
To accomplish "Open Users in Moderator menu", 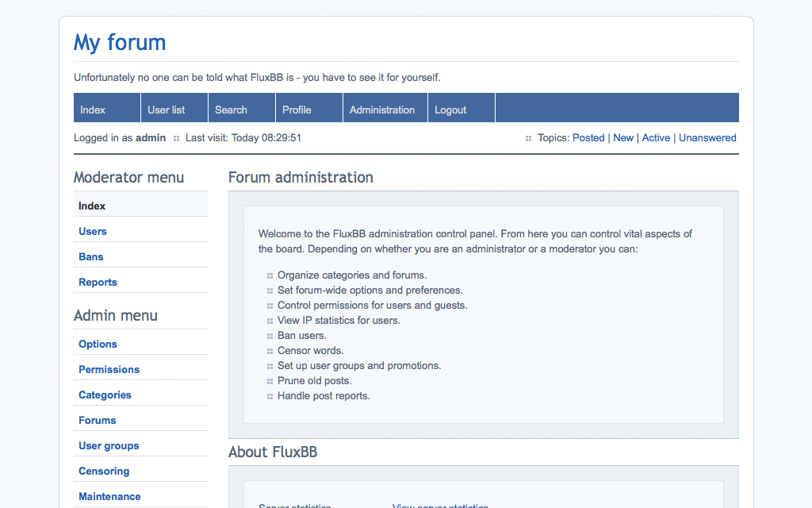I will tap(93, 231).
